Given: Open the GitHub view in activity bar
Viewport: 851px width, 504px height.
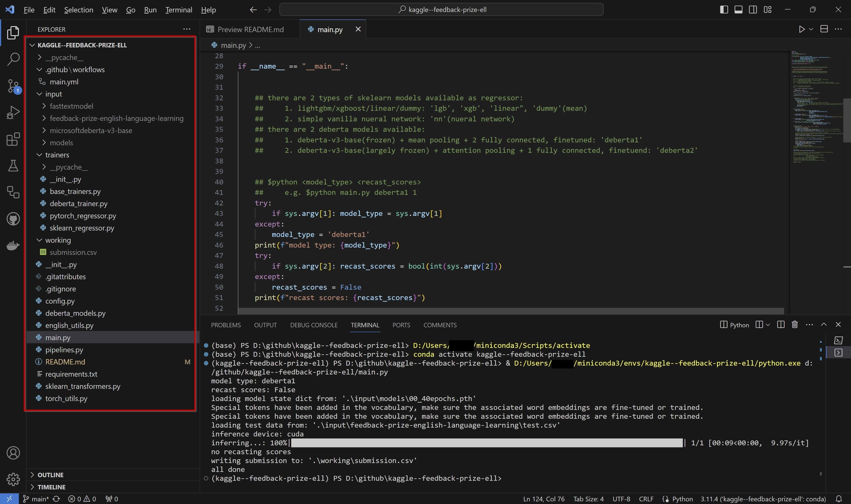Looking at the screenshot, I should pyautogui.click(x=13, y=219).
